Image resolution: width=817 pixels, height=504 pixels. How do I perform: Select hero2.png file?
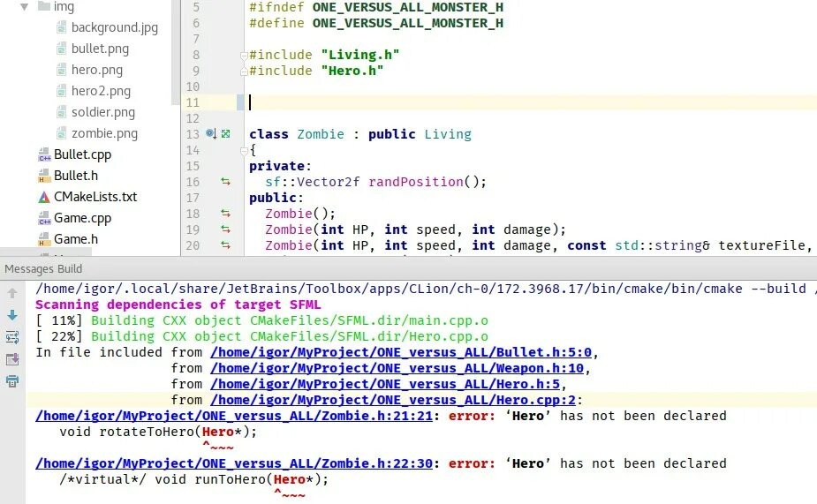(101, 91)
